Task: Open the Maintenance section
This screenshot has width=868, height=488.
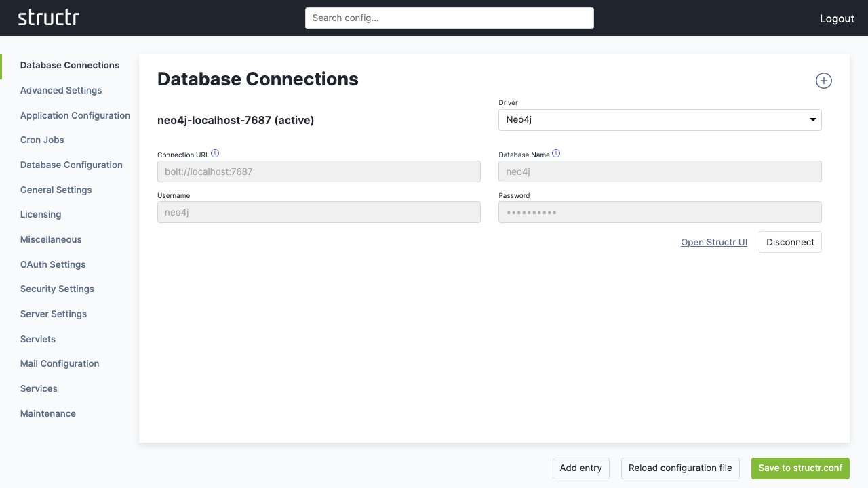Action: pyautogui.click(x=47, y=413)
